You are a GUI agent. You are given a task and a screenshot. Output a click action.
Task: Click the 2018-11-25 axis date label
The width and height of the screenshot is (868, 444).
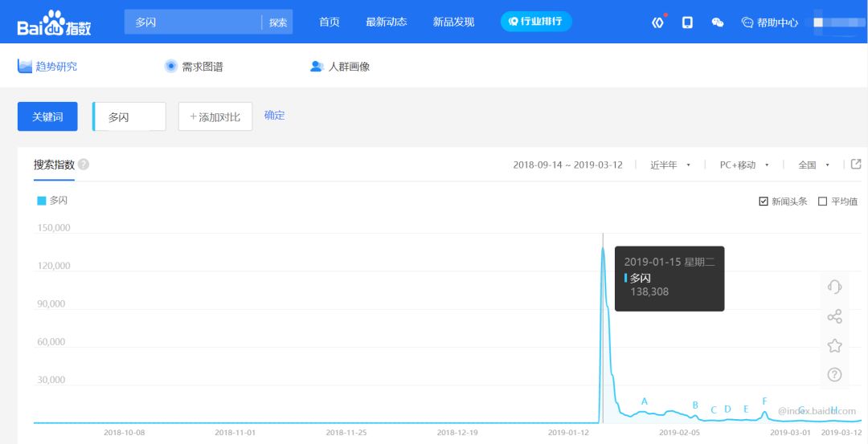tap(346, 432)
